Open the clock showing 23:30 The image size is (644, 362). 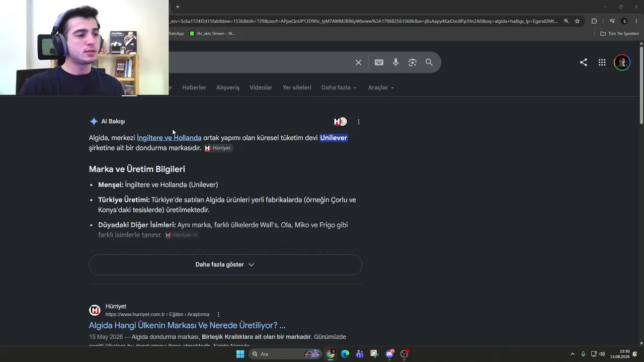point(620,354)
